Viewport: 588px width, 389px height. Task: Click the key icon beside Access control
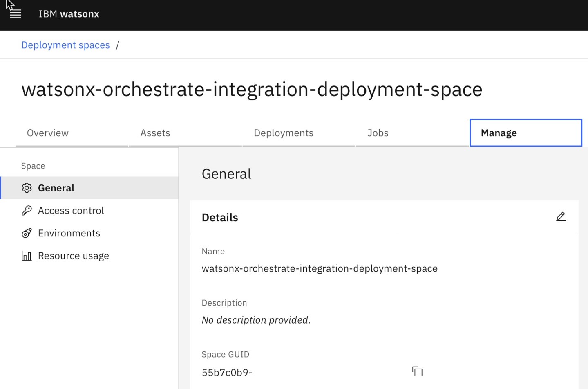tap(27, 210)
